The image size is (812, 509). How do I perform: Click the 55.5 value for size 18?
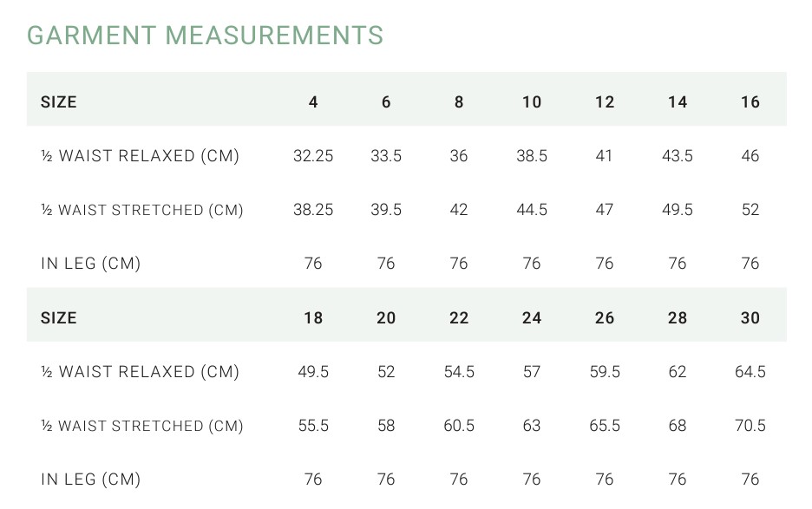(313, 426)
